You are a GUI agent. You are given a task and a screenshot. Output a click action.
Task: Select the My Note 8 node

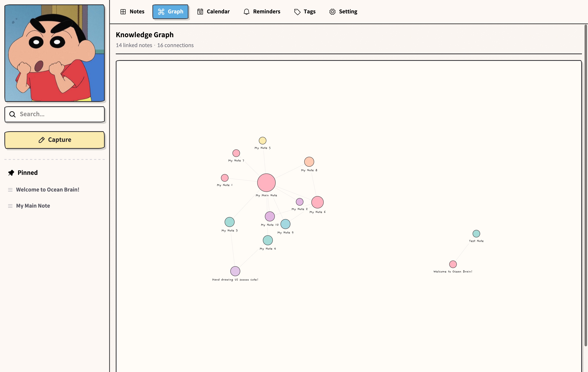coord(309,162)
